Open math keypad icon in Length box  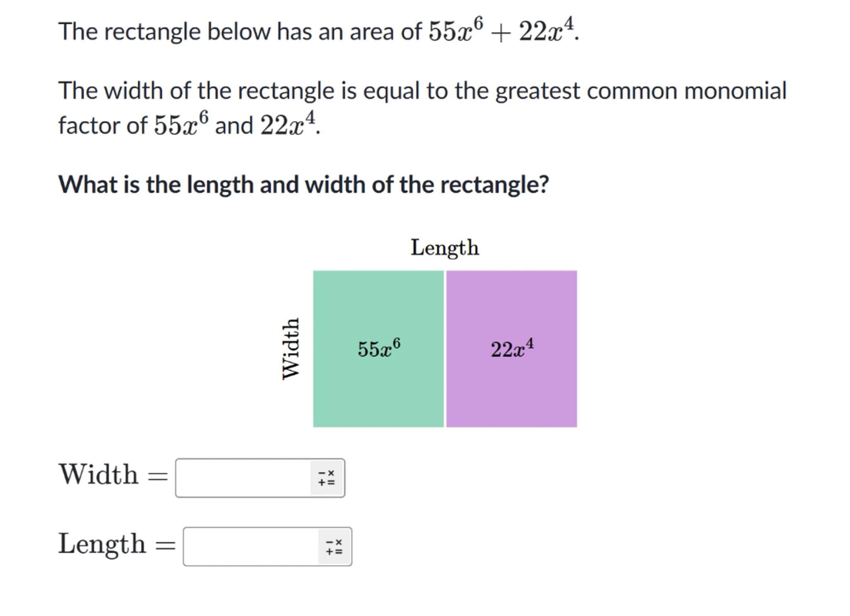334,547
